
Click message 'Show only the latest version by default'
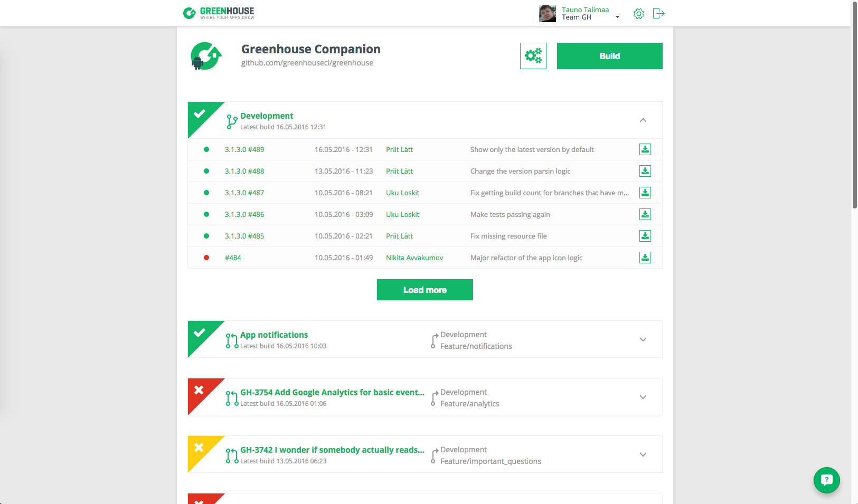(532, 149)
